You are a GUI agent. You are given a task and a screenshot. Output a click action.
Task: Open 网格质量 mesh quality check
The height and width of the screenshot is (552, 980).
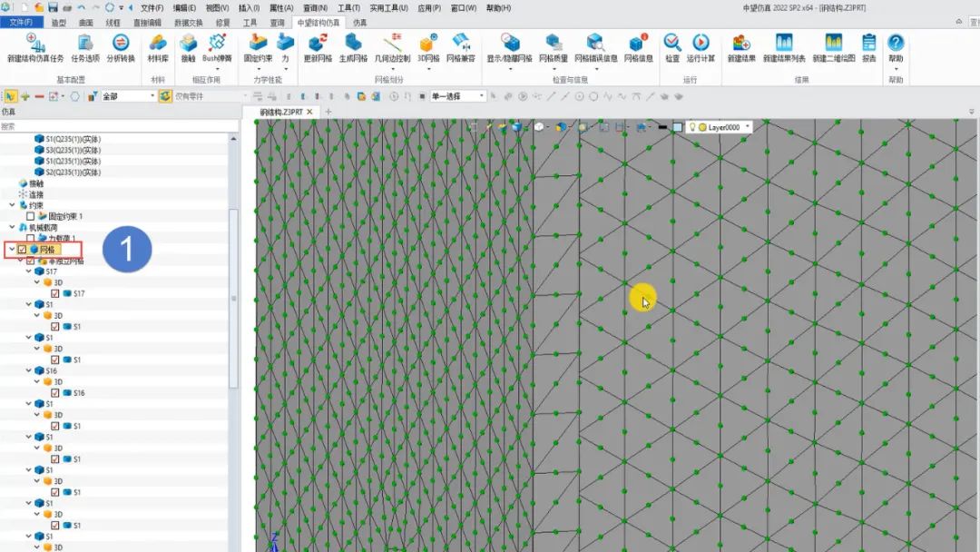(x=553, y=47)
